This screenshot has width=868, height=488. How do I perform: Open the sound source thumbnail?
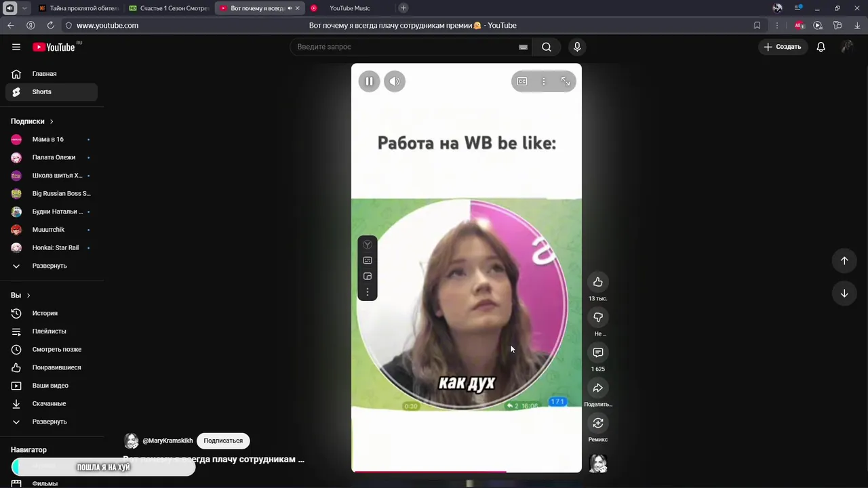[598, 464]
